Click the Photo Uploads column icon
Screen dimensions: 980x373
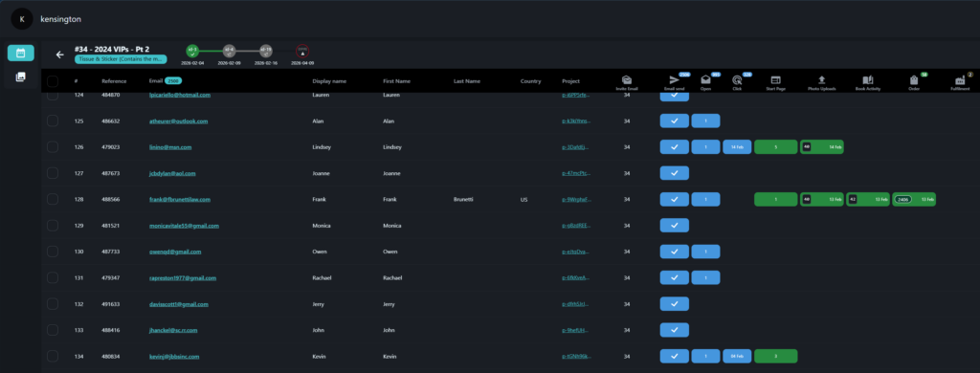pos(822,80)
